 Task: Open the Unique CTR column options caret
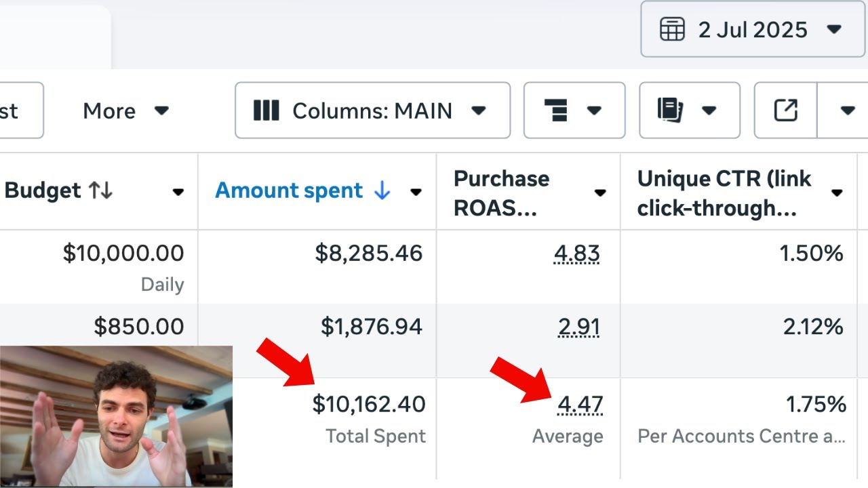837,192
